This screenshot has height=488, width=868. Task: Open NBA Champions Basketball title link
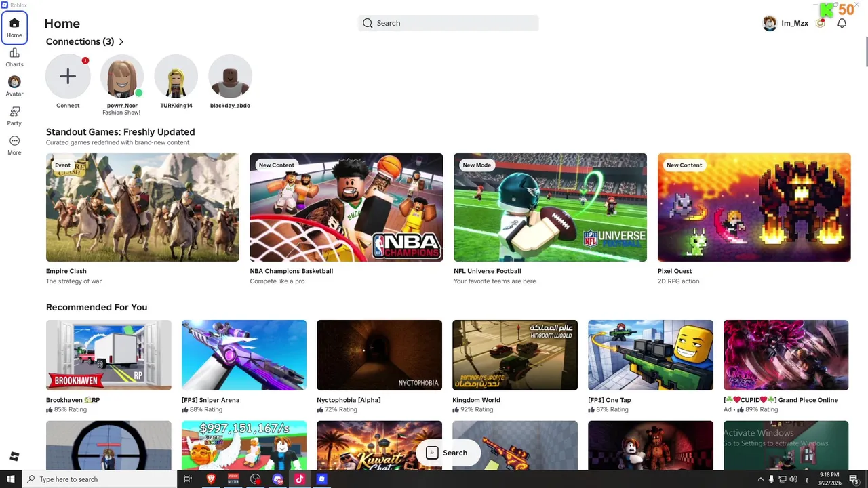292,271
